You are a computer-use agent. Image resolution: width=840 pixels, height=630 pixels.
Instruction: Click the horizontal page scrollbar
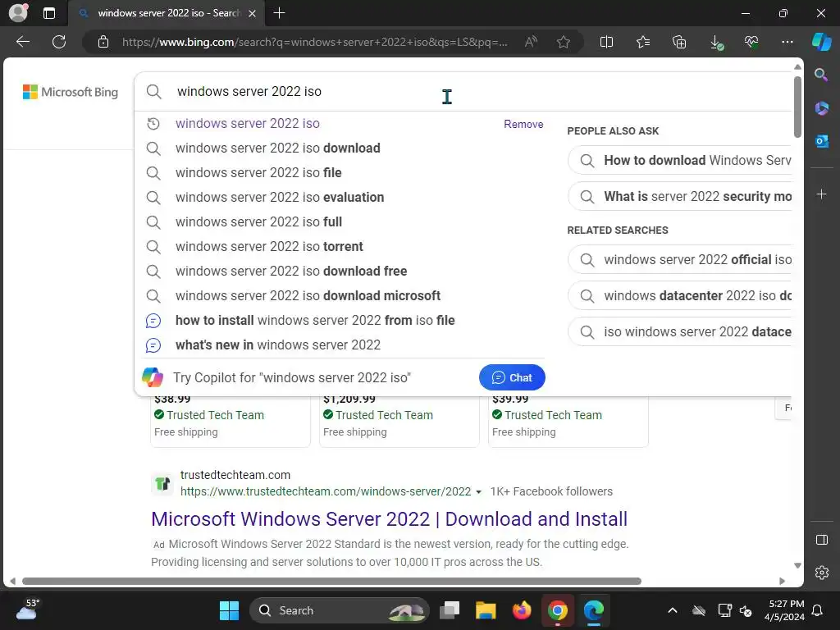331,582
